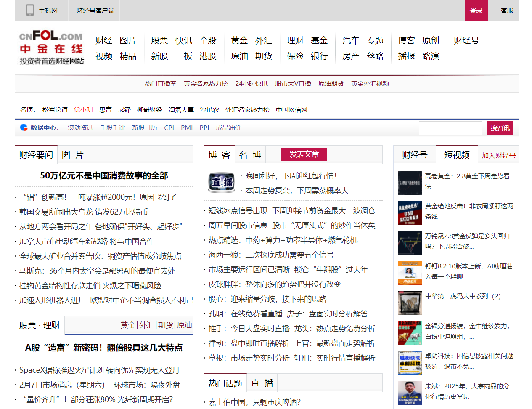The width and height of the screenshot is (532, 409).
Task: Open the 直播 live broadcast icon
Action: (x=222, y=182)
